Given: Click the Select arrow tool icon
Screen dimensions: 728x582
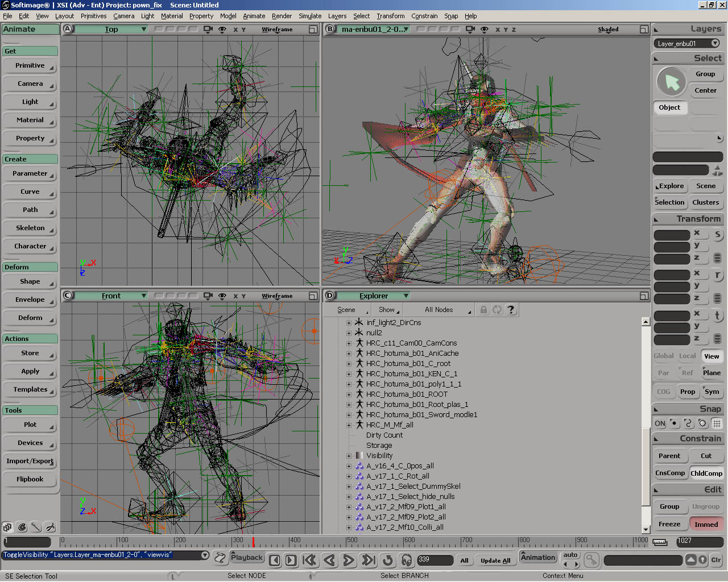Looking at the screenshot, I should click(672, 82).
